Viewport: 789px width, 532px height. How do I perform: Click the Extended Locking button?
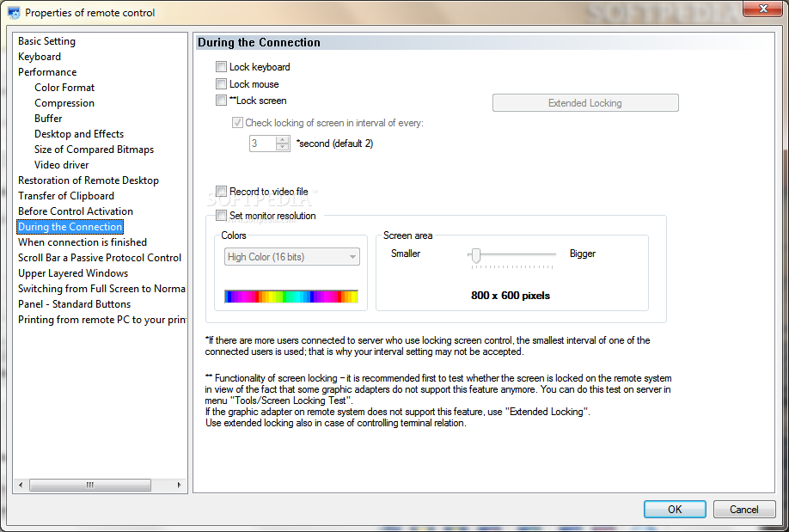(585, 102)
